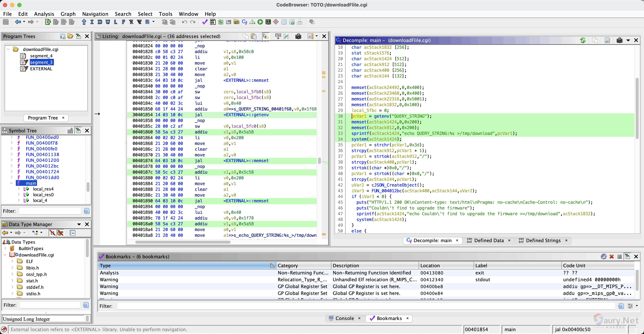Click the bookmarks checkmark toolbar icon

(205, 22)
